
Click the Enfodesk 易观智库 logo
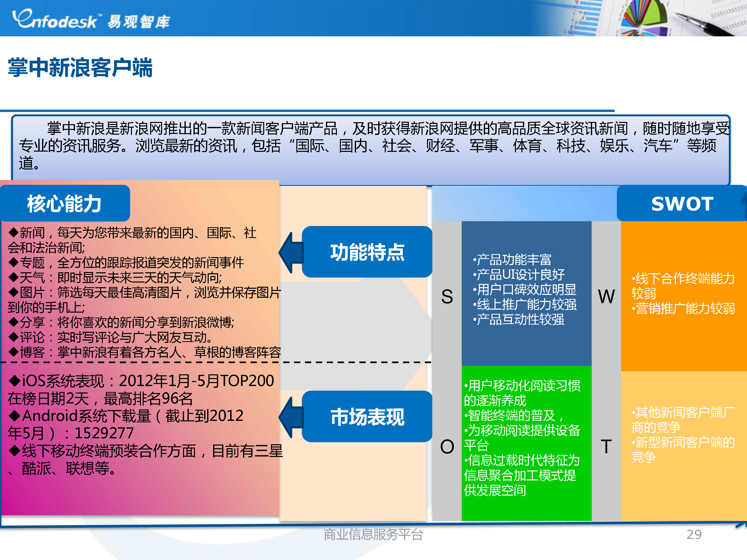tap(91, 20)
